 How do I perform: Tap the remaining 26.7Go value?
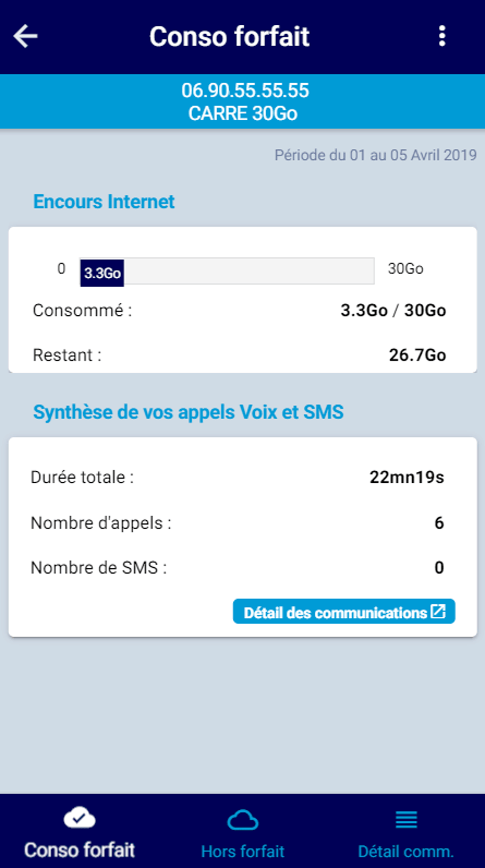[x=417, y=355]
